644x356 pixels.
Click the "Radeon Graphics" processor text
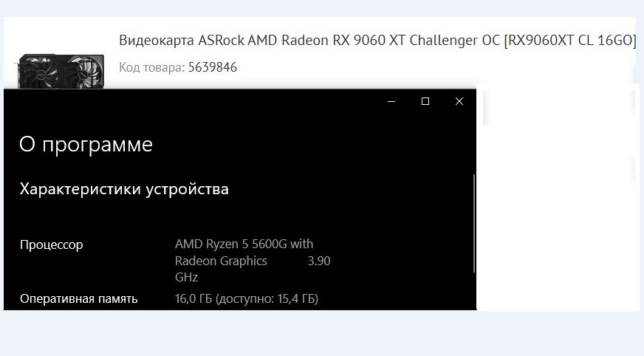tap(221, 261)
